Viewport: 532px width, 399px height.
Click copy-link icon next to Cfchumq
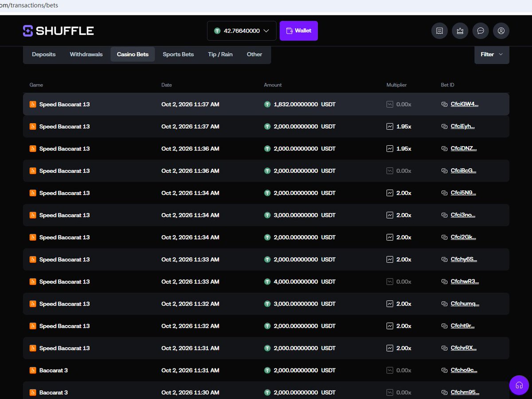click(444, 304)
